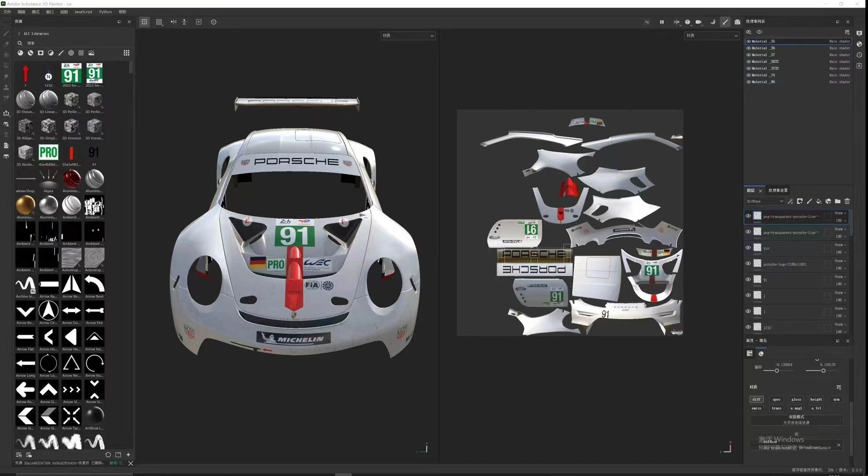Click the pause rendering icon

pyautogui.click(x=662, y=22)
